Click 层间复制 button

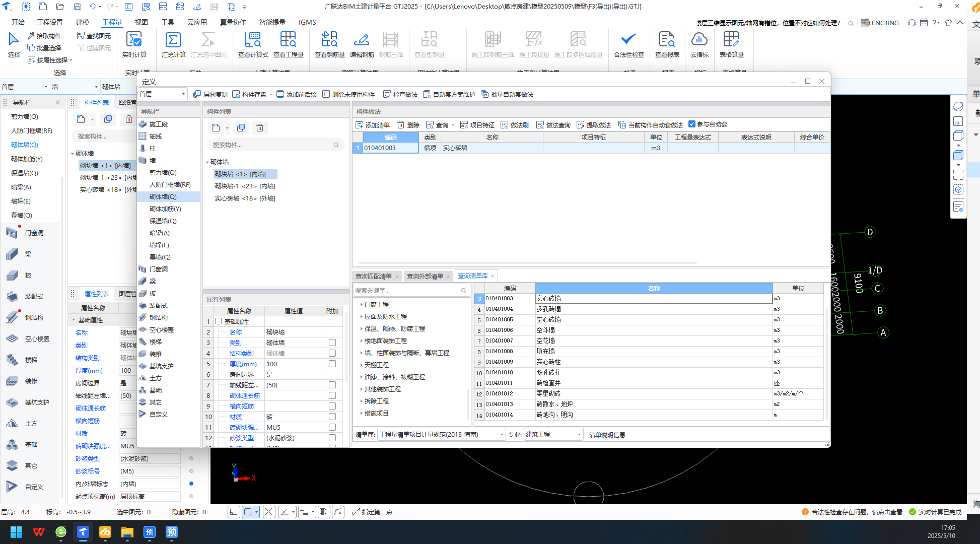point(211,94)
